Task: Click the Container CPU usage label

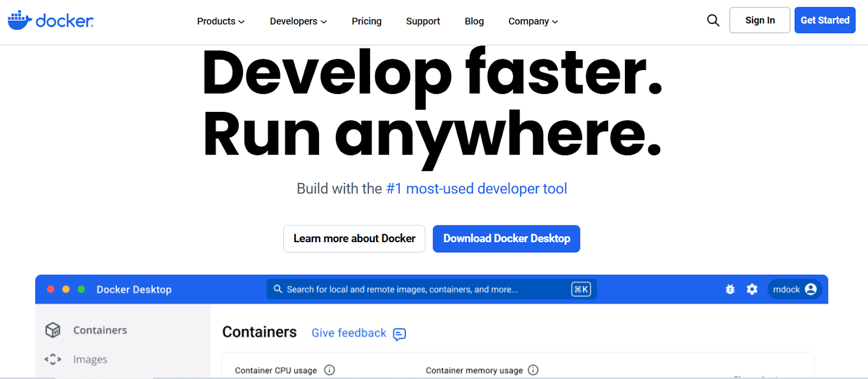Action: (x=276, y=370)
